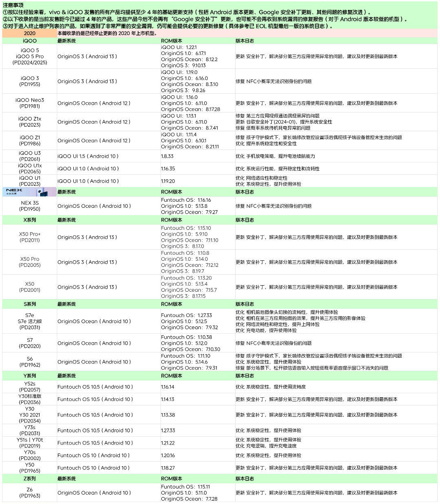Click the NEX 3S (PD1950) model cell
The image size is (440, 504).
click(30, 206)
